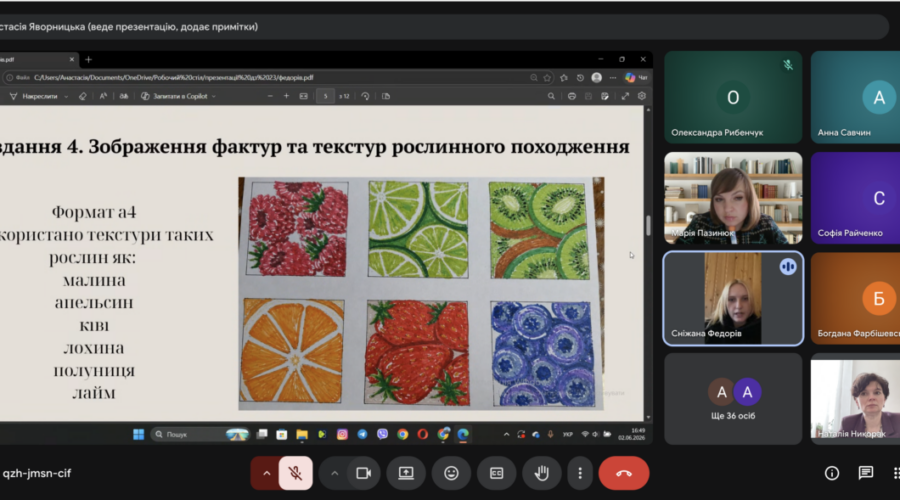The image size is (900, 500).
Task: Add page to favorites star icon
Action: click(x=547, y=77)
